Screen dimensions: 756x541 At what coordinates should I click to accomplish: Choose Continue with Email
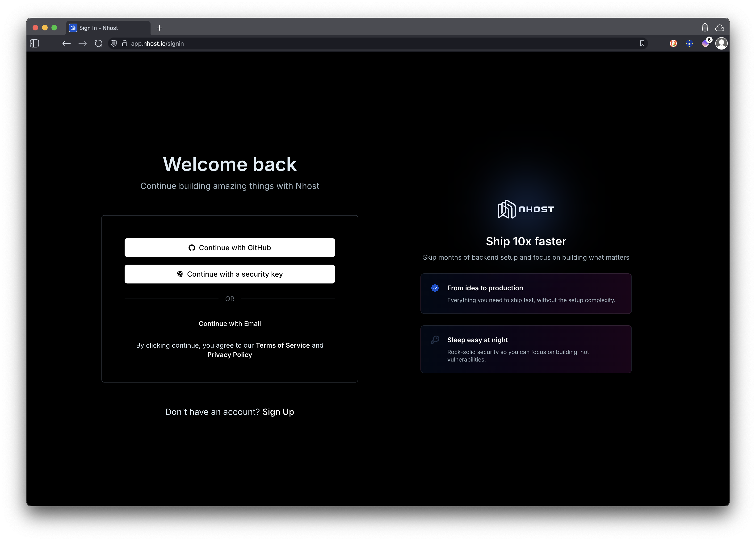pyautogui.click(x=230, y=324)
